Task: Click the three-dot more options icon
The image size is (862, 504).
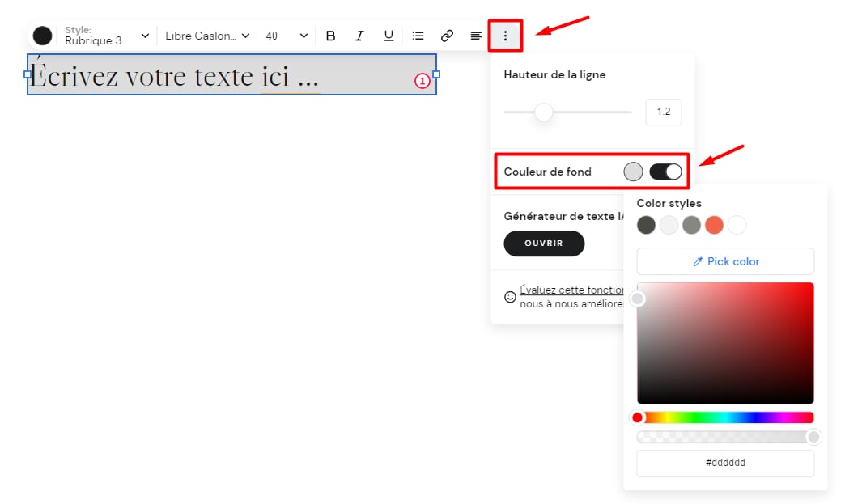Action: click(x=505, y=36)
